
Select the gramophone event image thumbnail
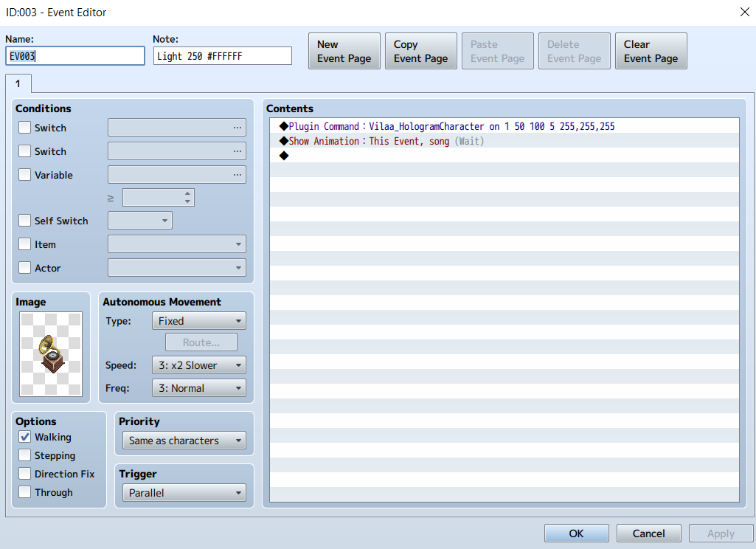[x=51, y=354]
